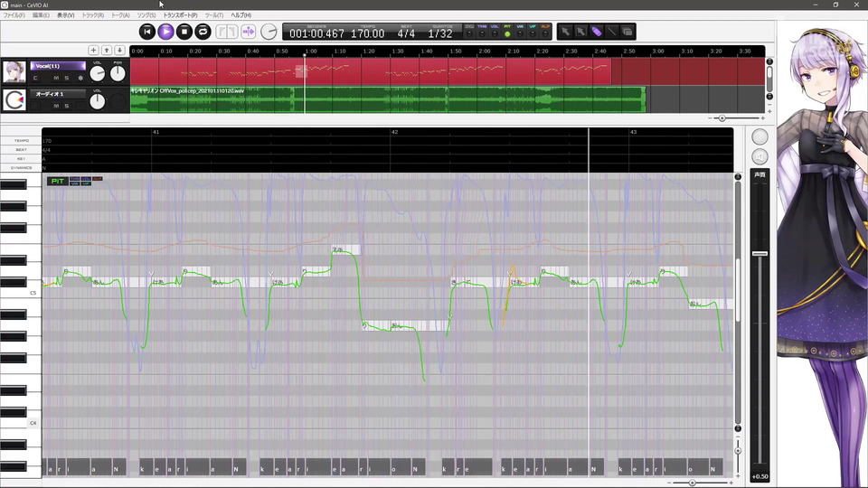Solo the Vocal(11) track

66,78
